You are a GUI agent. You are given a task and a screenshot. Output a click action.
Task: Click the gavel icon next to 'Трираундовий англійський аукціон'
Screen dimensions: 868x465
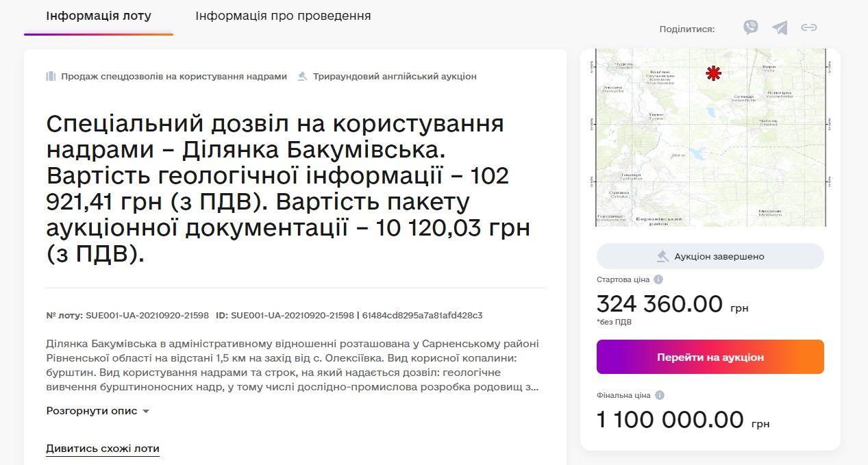pos(303,76)
